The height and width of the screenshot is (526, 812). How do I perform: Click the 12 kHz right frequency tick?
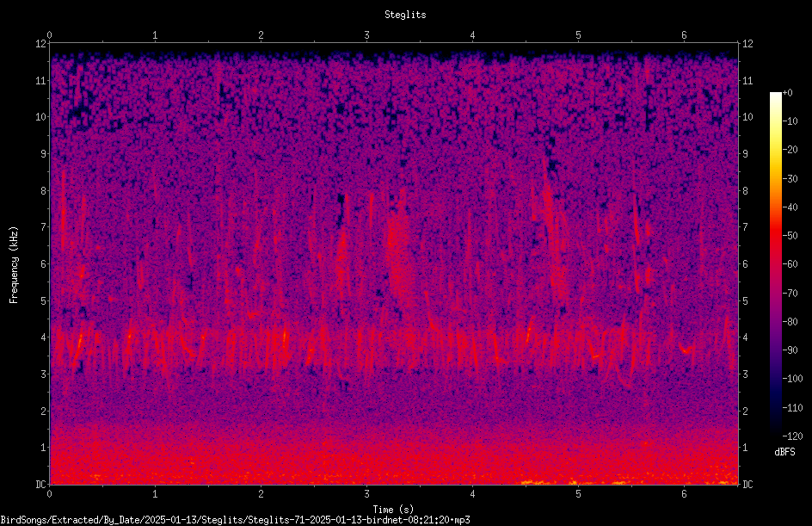click(747, 44)
